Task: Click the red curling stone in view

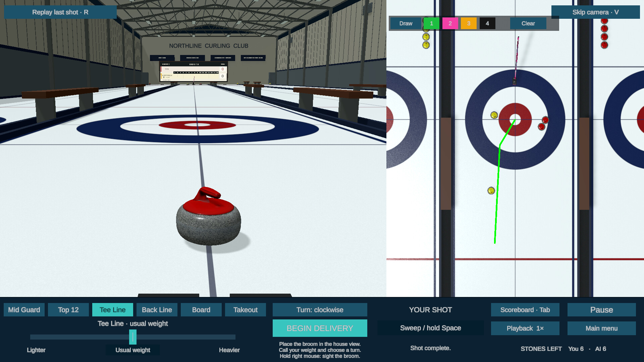Action: coord(209,216)
